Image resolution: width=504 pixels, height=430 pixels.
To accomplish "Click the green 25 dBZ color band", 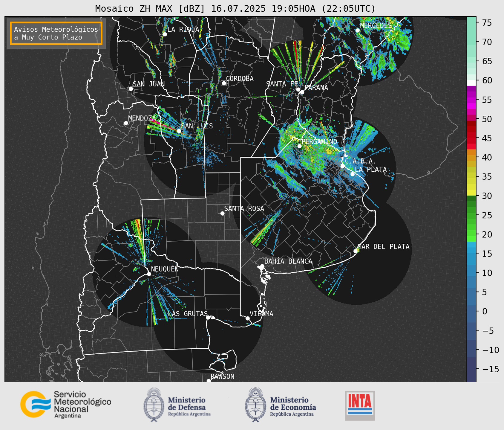I will click(471, 215).
